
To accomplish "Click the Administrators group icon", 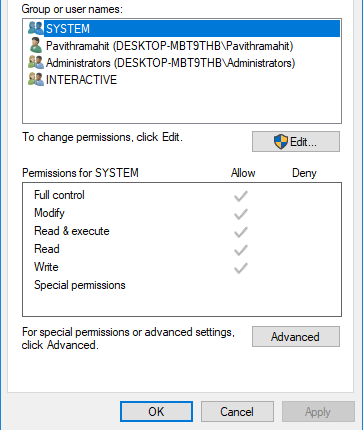I will click(x=36, y=62).
